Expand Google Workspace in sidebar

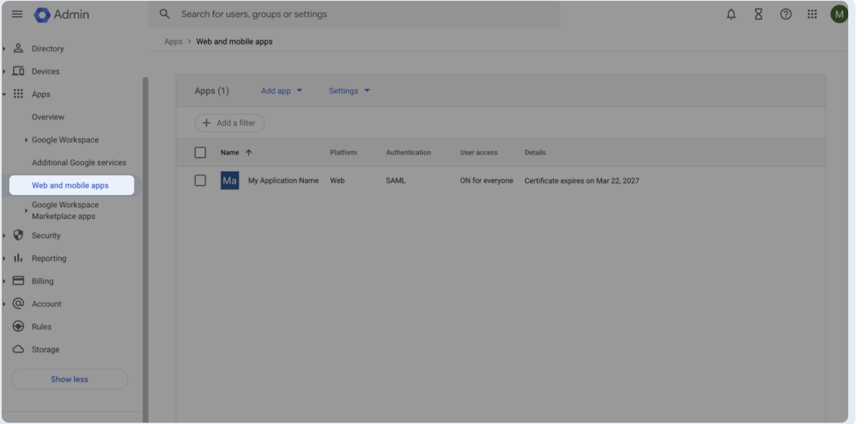(x=65, y=140)
